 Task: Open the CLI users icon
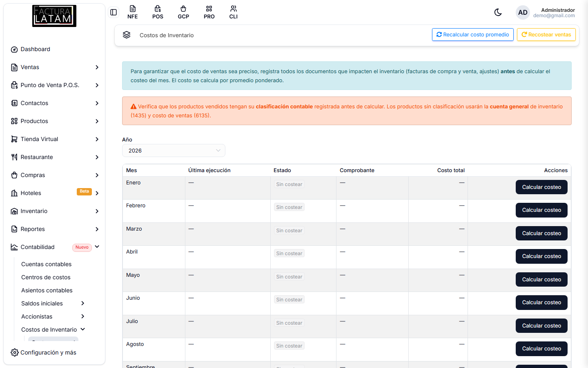coord(234,12)
